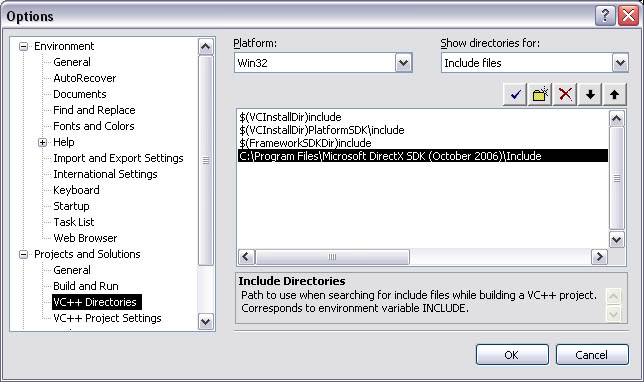Click the options tree vertical scrollbar thumb
Screen dimensions: 644x382
pos(205,161)
